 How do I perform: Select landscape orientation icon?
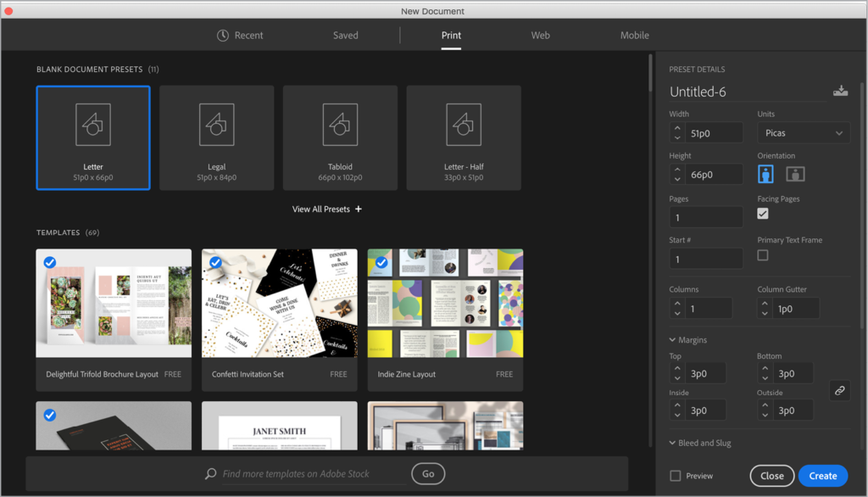click(795, 174)
